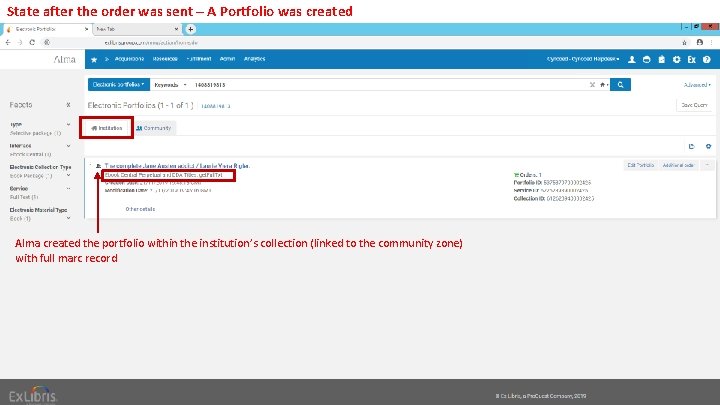Switch to the Institution tab
Screen dimensions: 720x405
107,128
